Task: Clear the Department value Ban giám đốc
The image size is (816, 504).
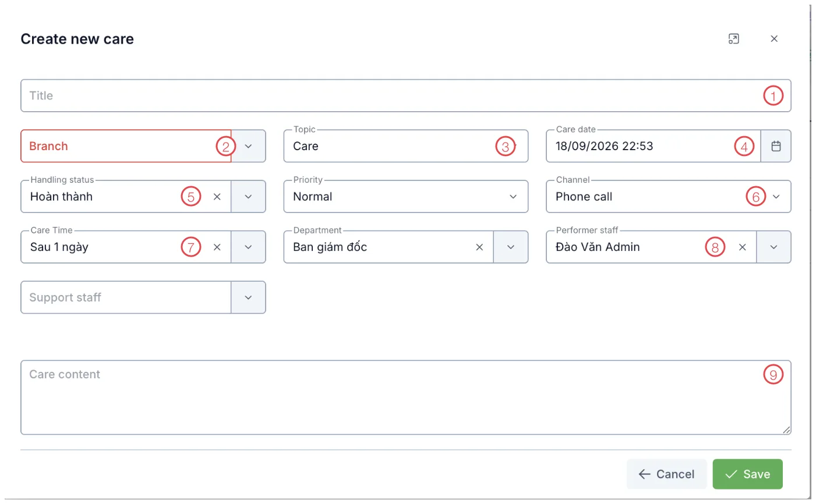Action: pos(479,247)
